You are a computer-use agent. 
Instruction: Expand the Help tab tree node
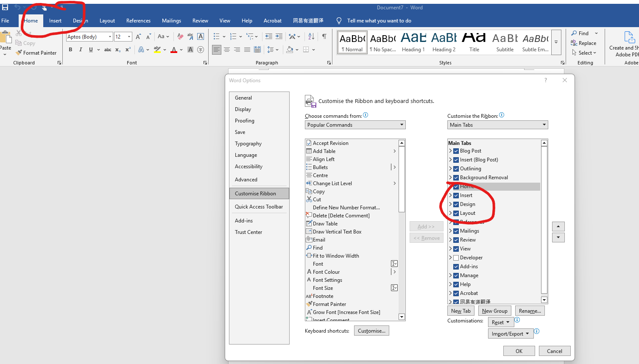pos(450,284)
